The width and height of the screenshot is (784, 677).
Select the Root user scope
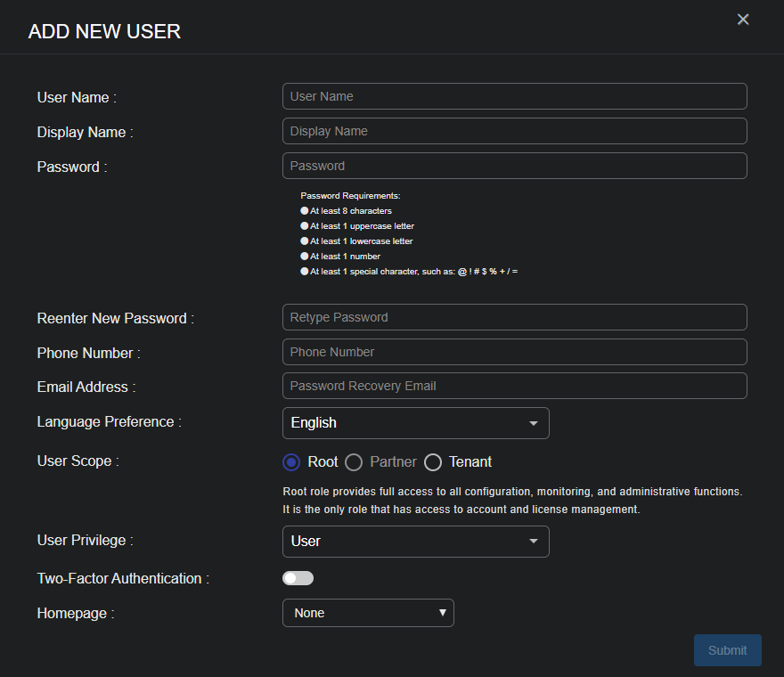(291, 462)
